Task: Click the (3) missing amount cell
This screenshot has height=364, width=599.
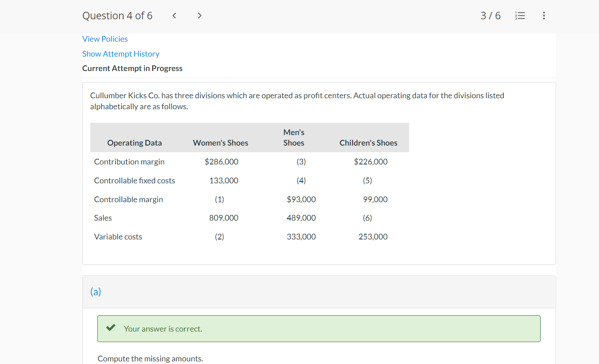Action: coord(301,162)
